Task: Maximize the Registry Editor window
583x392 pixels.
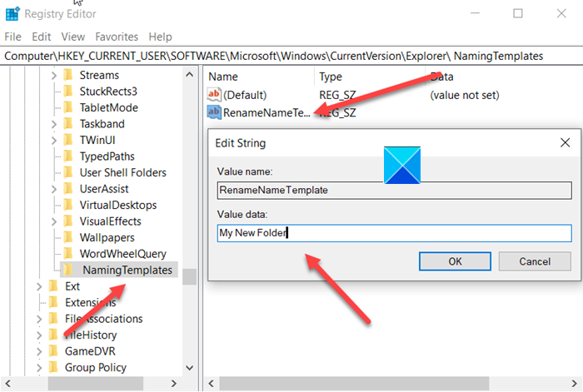Action: (x=518, y=14)
